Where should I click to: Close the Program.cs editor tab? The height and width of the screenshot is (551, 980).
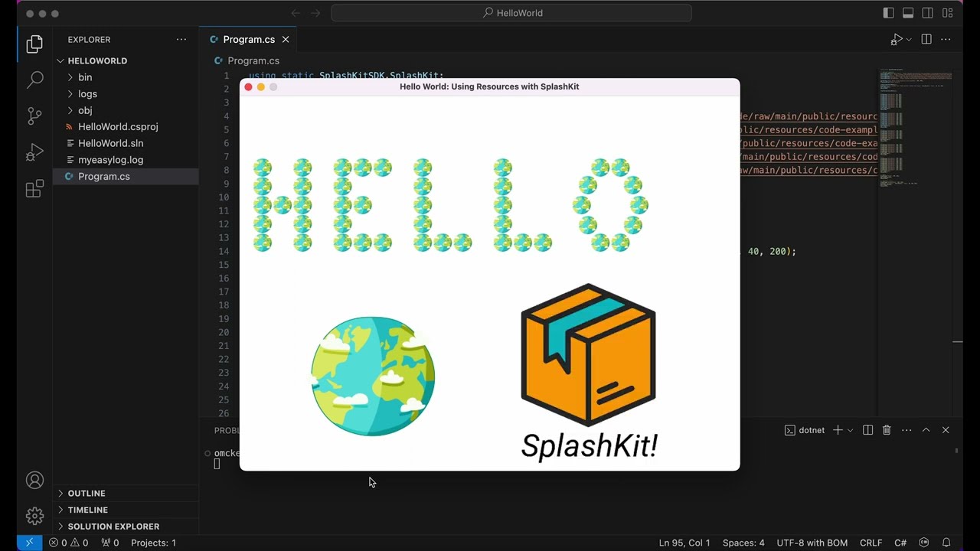coord(286,39)
